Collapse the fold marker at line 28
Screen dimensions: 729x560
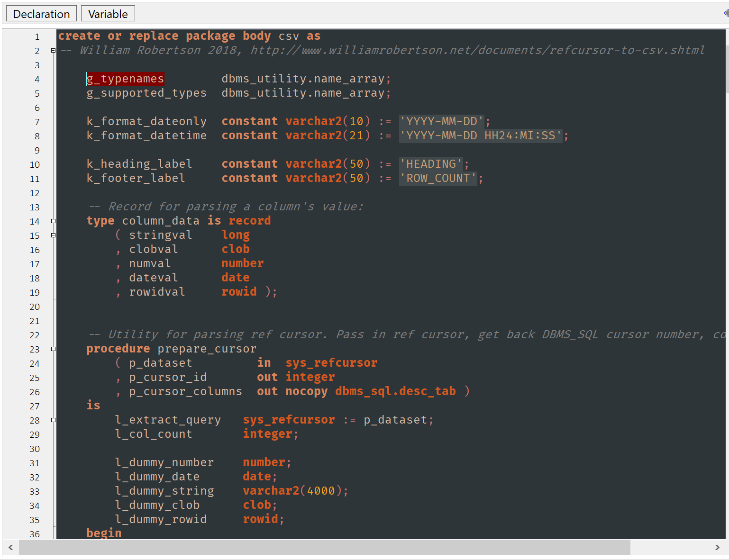[53, 420]
